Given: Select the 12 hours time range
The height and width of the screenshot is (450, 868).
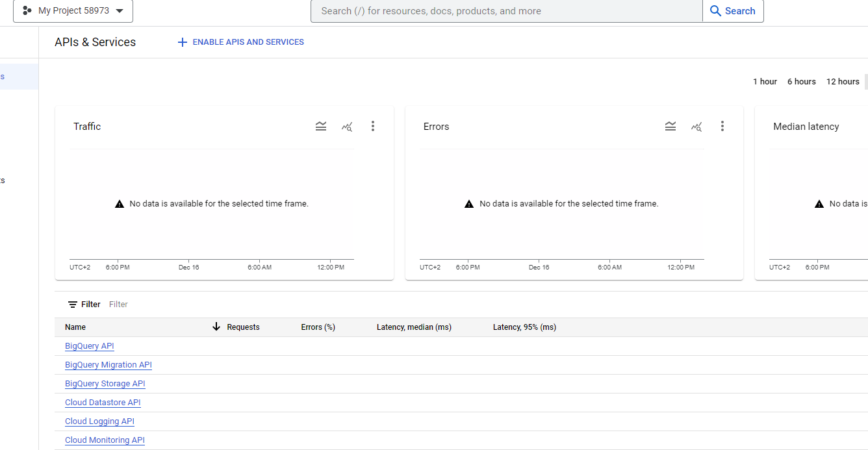Looking at the screenshot, I should 843,82.
